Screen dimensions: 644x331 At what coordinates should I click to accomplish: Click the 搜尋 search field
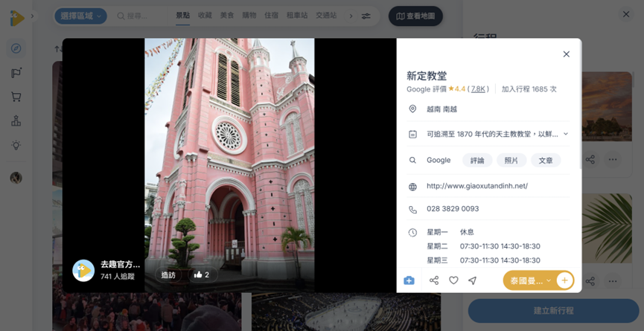point(140,16)
